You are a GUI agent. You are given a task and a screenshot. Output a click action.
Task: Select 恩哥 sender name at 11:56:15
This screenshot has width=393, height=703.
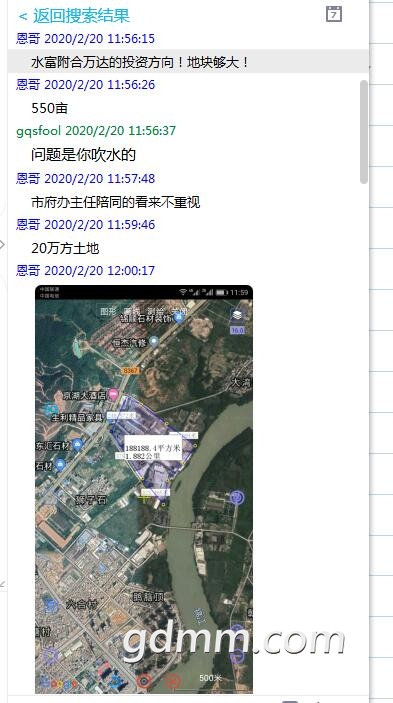(28, 39)
